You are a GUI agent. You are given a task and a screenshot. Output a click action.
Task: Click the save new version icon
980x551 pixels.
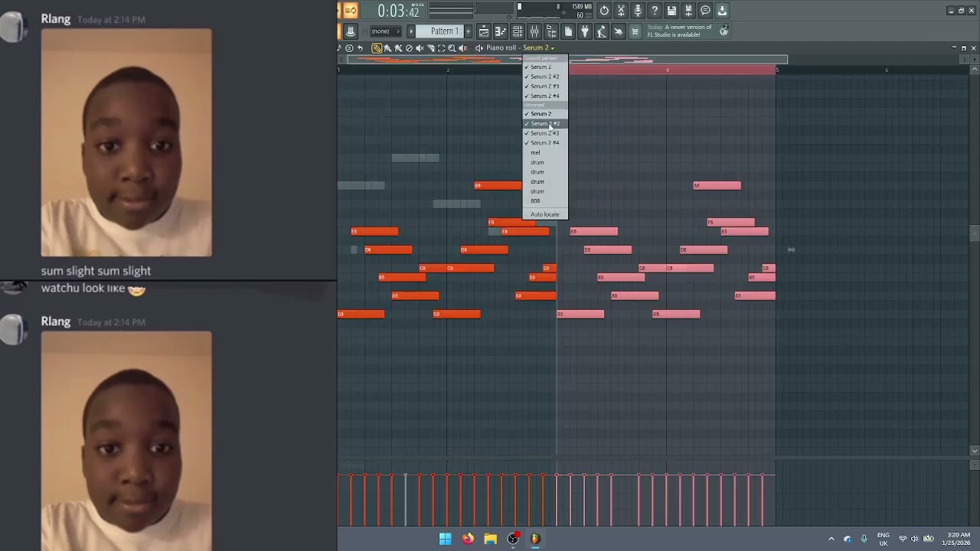click(x=688, y=11)
